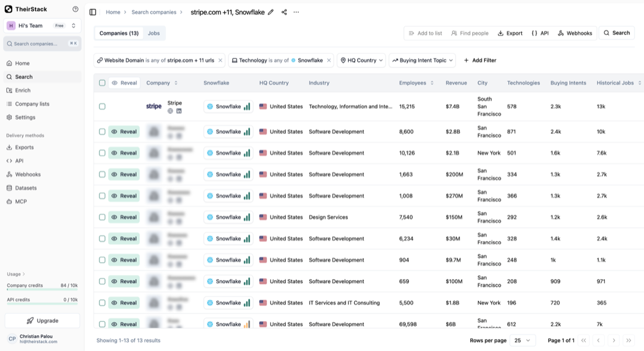Click Find people button

[x=470, y=33]
